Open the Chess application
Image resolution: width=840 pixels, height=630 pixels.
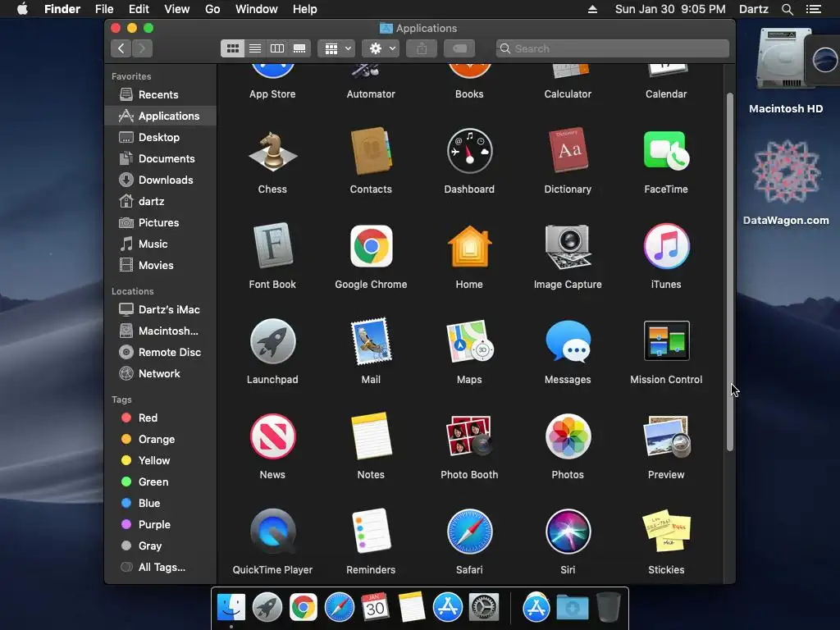[x=272, y=152]
